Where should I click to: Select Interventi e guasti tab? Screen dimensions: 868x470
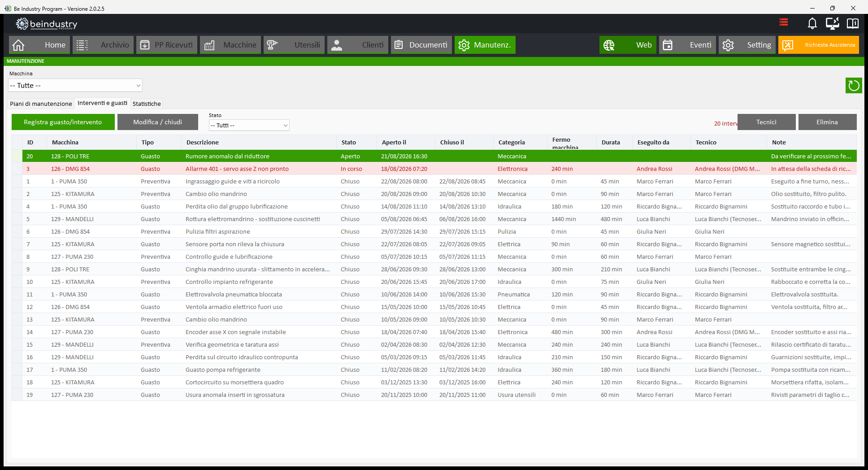(102, 103)
